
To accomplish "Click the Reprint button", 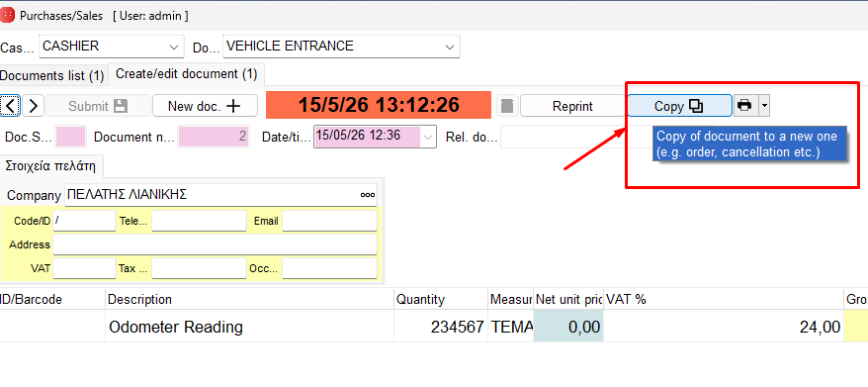I will point(572,105).
